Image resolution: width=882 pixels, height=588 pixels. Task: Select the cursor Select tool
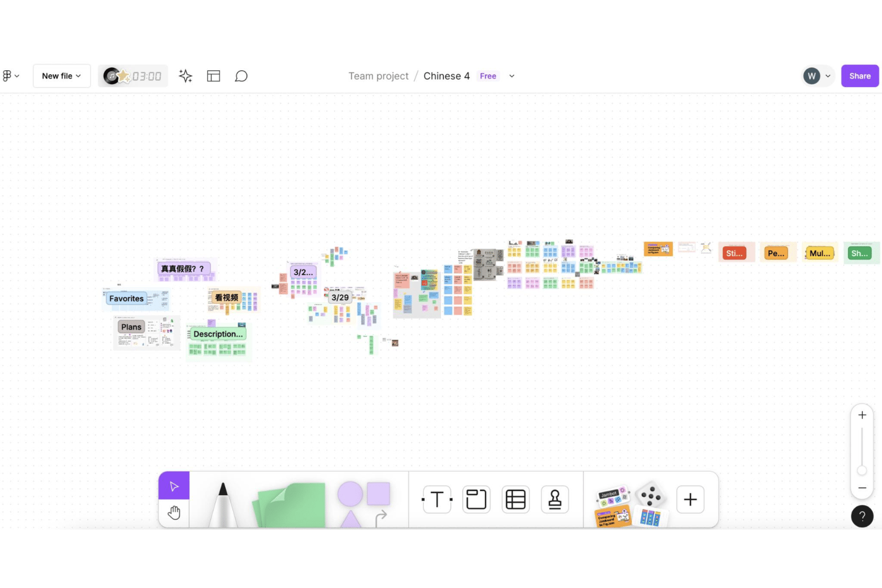174,486
